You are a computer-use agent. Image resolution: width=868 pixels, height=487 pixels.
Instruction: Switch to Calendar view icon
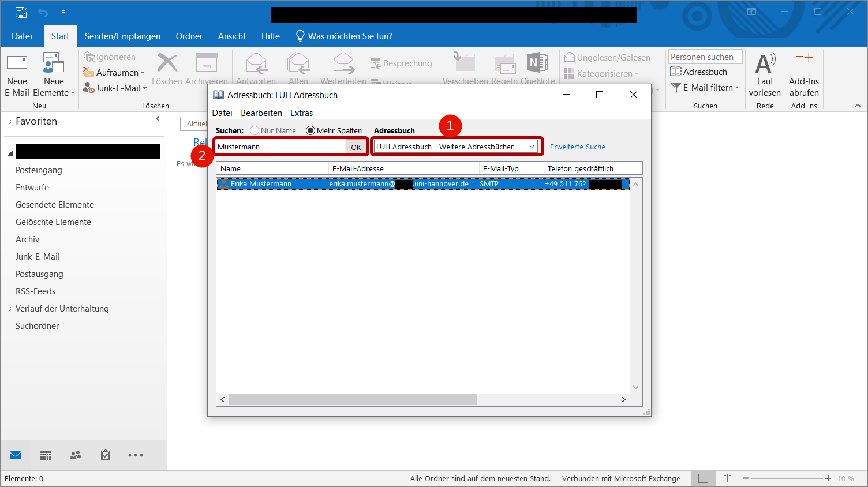tap(46, 455)
